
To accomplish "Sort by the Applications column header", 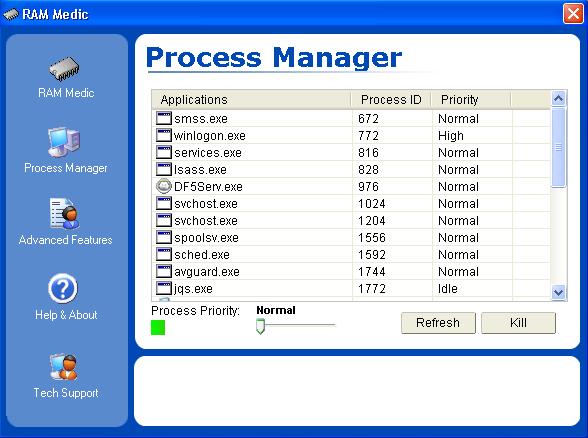I will [251, 100].
